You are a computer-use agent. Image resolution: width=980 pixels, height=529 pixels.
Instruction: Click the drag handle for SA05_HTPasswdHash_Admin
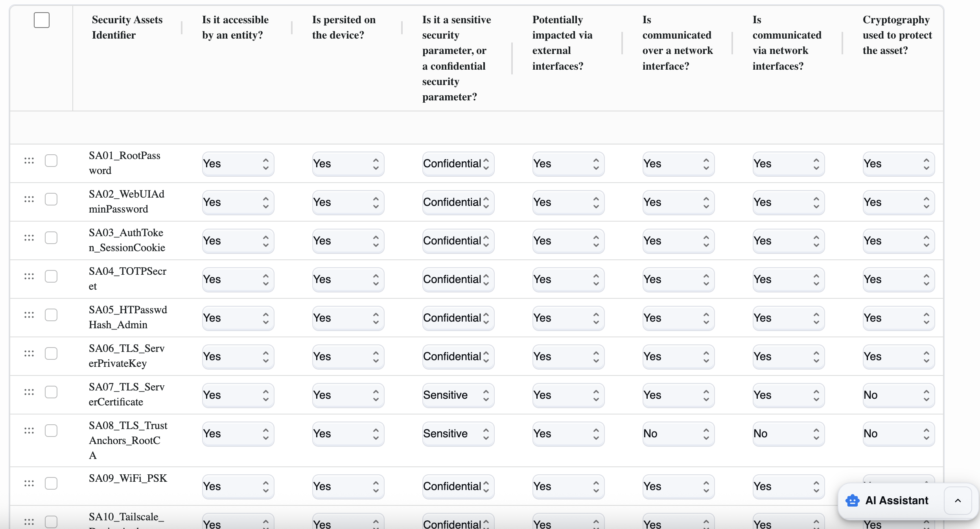[29, 314]
